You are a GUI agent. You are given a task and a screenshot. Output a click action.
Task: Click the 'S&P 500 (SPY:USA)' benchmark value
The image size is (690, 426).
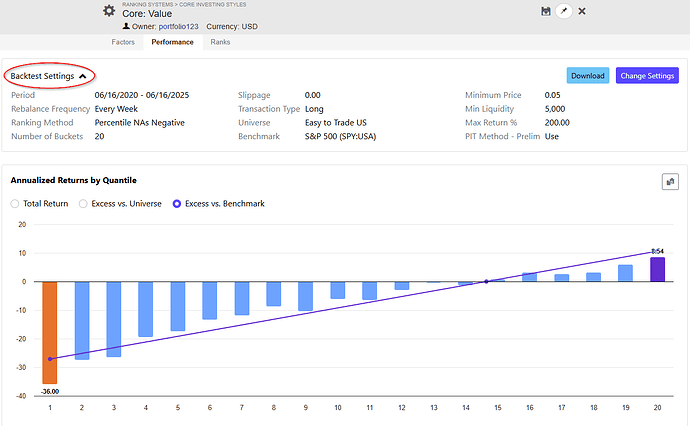pos(340,136)
